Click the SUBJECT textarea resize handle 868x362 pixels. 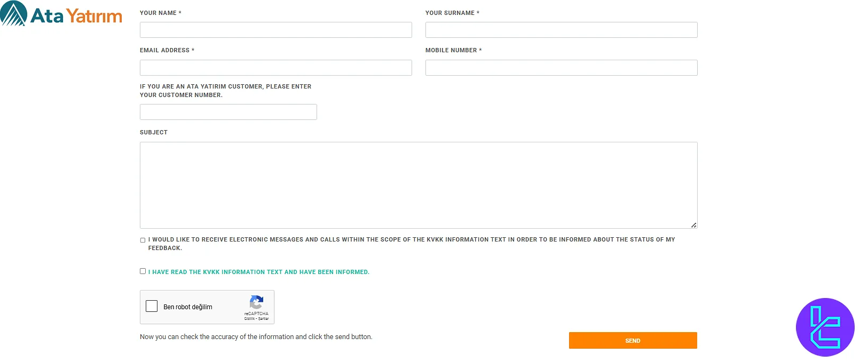click(x=695, y=225)
